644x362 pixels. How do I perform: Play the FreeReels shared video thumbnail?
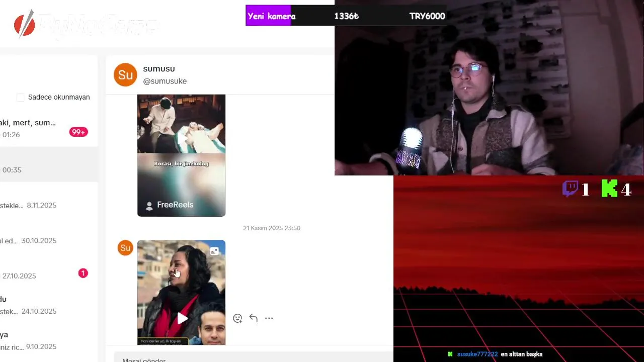coord(181,155)
